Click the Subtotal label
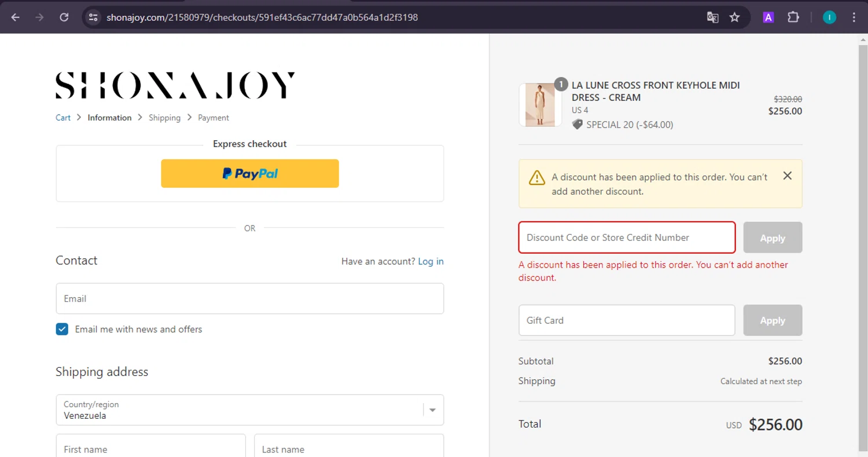 click(x=536, y=361)
